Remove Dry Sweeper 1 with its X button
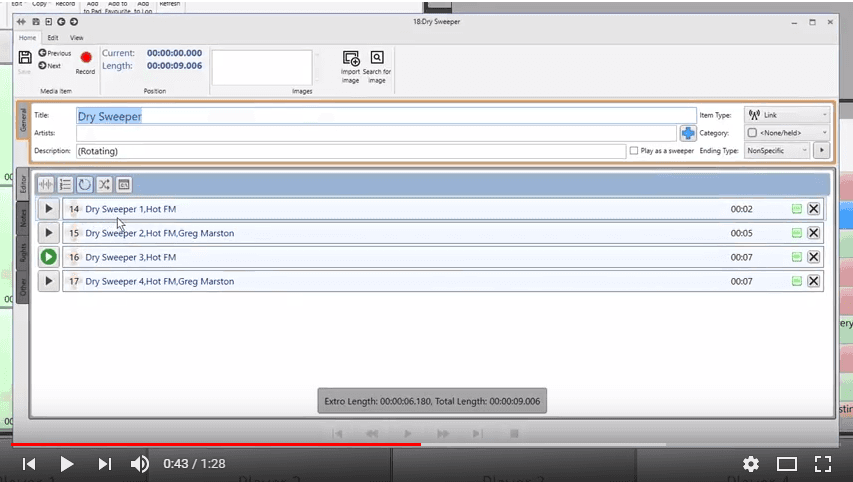Image resolution: width=853 pixels, height=482 pixels. tap(813, 209)
